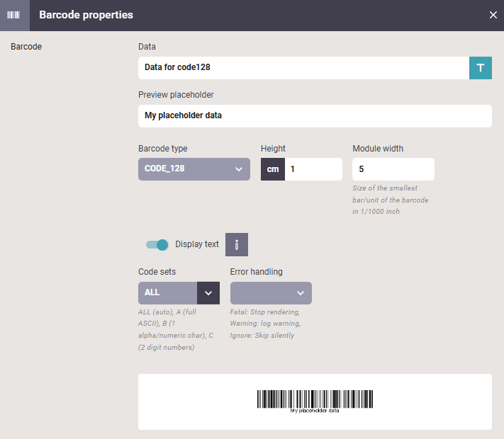
Task: Close the Barcode properties dialog
Action: click(x=493, y=15)
